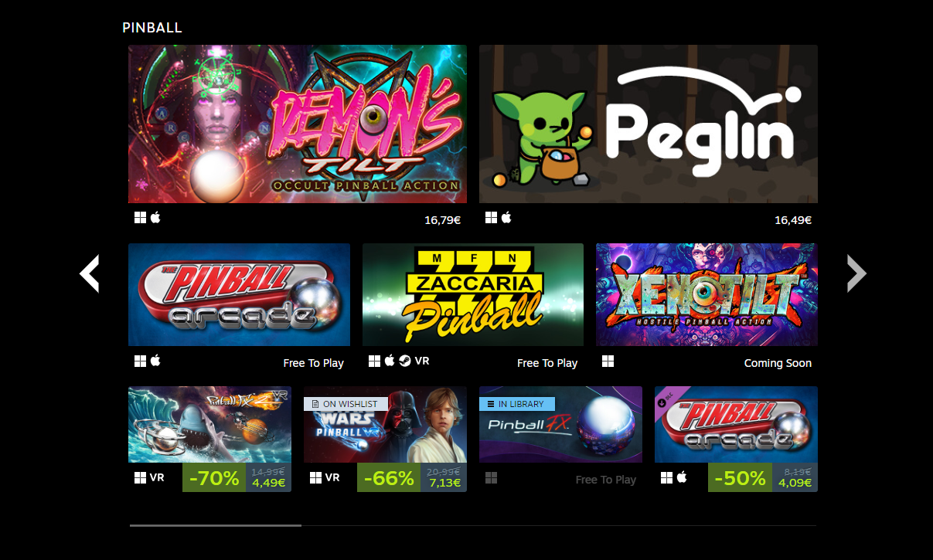Click the On Wishlist tag on Star Wars Pinball
Image resolution: width=933 pixels, height=560 pixels.
[346, 404]
